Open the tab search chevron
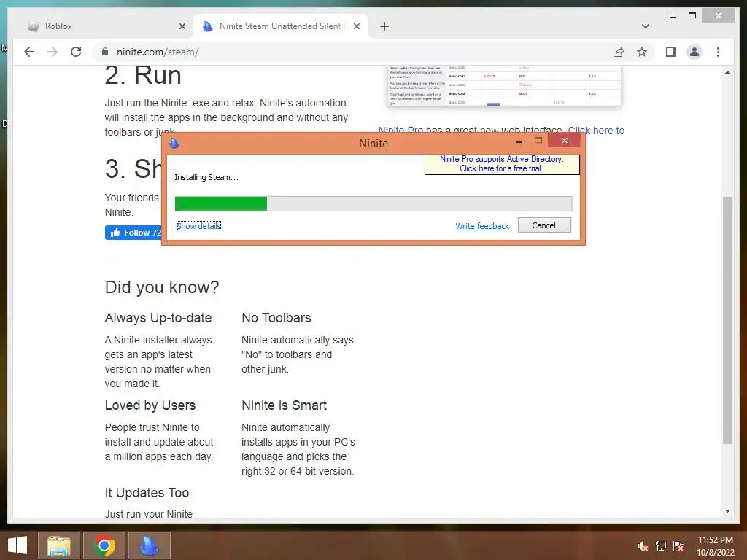This screenshot has height=560, width=747. coord(645,26)
